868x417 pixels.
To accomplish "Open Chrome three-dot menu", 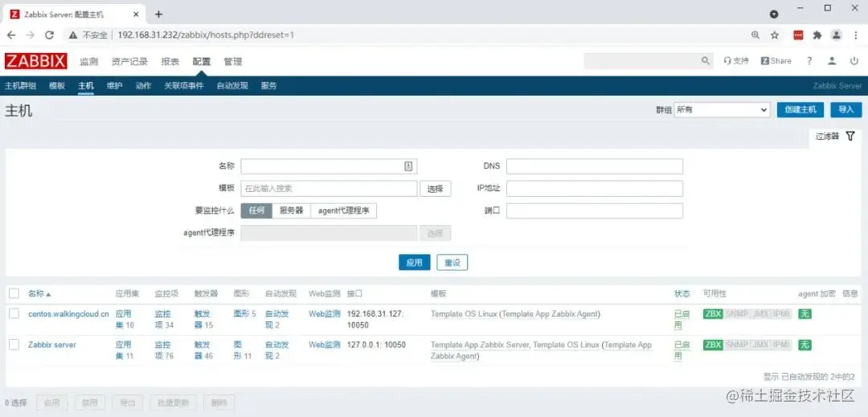I will (855, 35).
